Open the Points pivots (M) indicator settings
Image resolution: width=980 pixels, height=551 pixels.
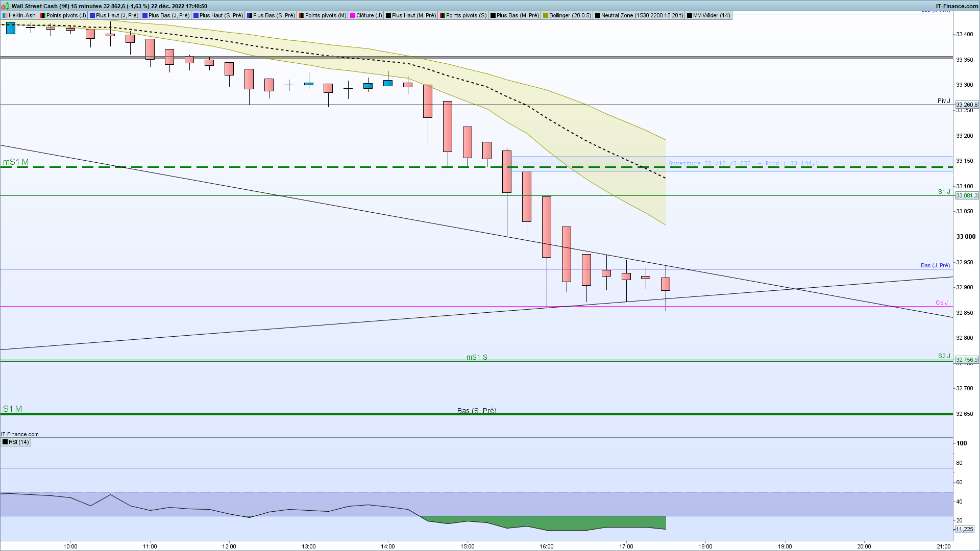click(325, 15)
